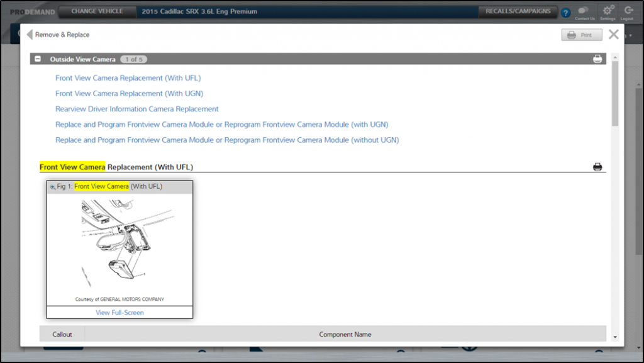Open Replace and Program module link (with UGN)

[221, 125]
